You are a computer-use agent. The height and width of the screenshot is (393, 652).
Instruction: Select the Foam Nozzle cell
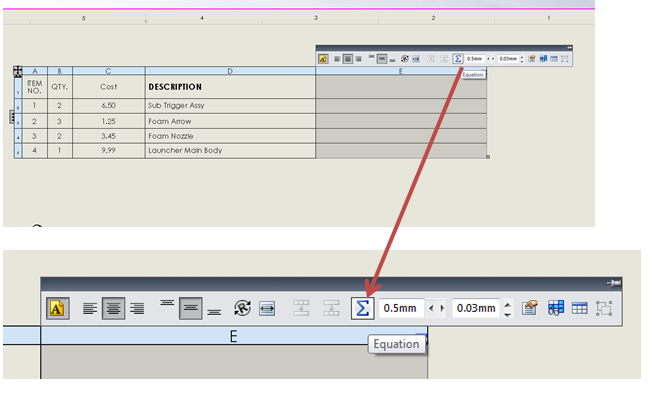pyautogui.click(x=230, y=136)
